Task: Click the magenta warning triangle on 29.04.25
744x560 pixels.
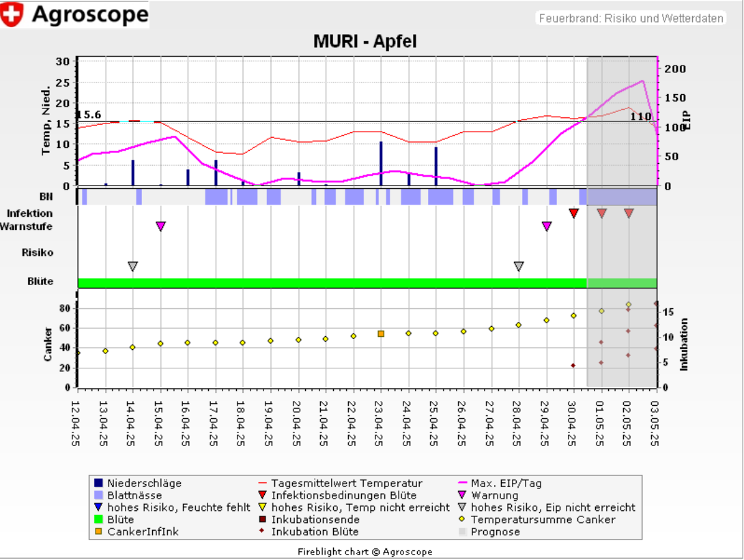Action: pyautogui.click(x=547, y=226)
